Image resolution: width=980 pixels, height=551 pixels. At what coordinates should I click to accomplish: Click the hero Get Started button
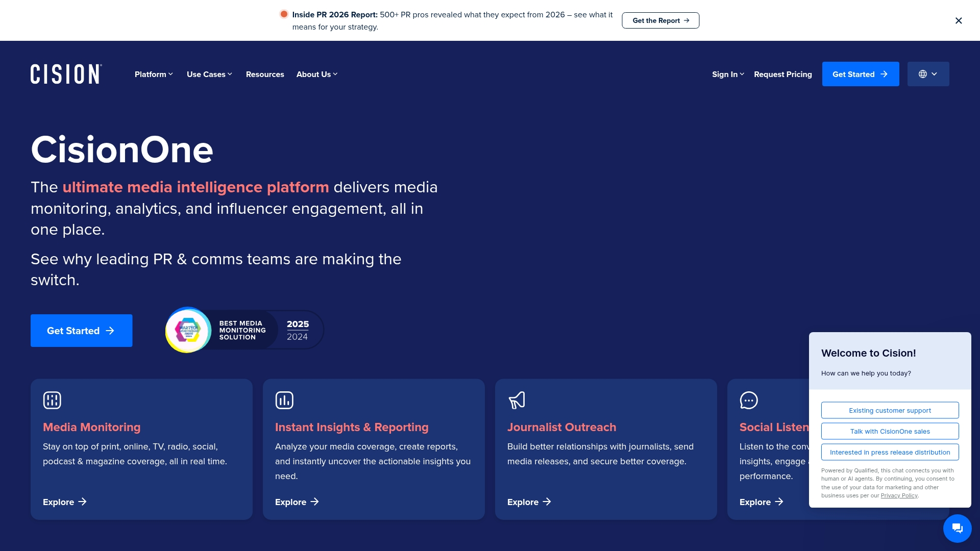[81, 331]
